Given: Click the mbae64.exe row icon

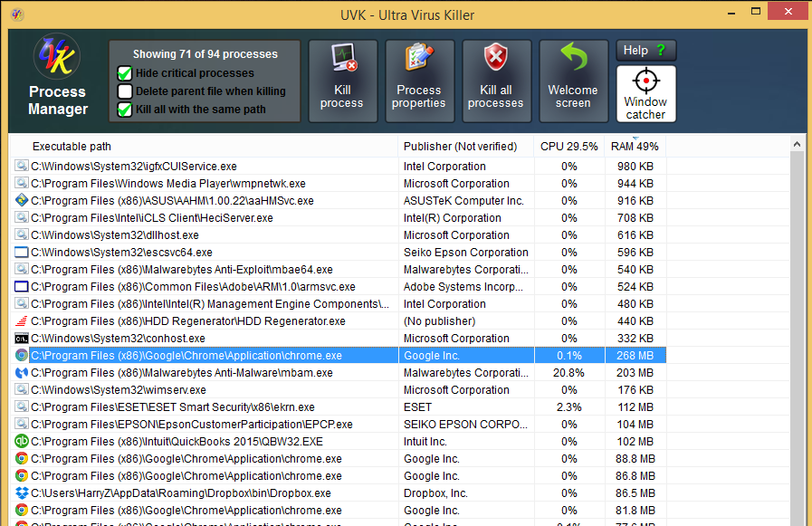Looking at the screenshot, I should (x=21, y=269).
